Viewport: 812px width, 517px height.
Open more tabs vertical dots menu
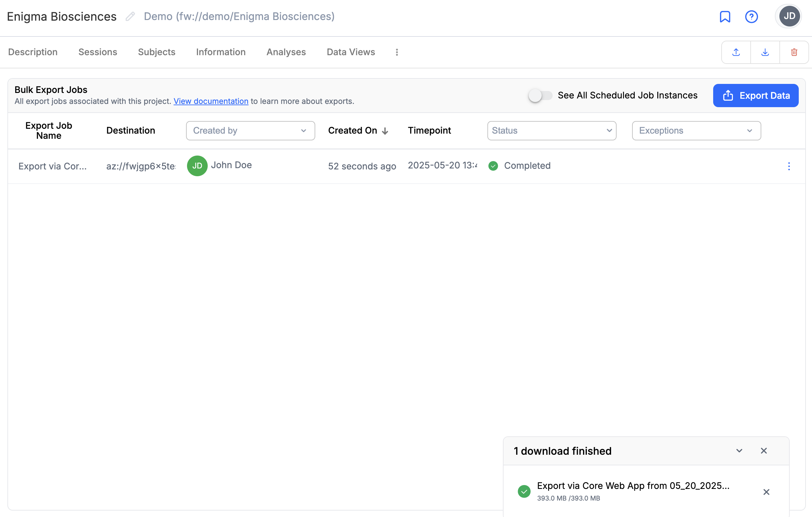click(x=397, y=52)
